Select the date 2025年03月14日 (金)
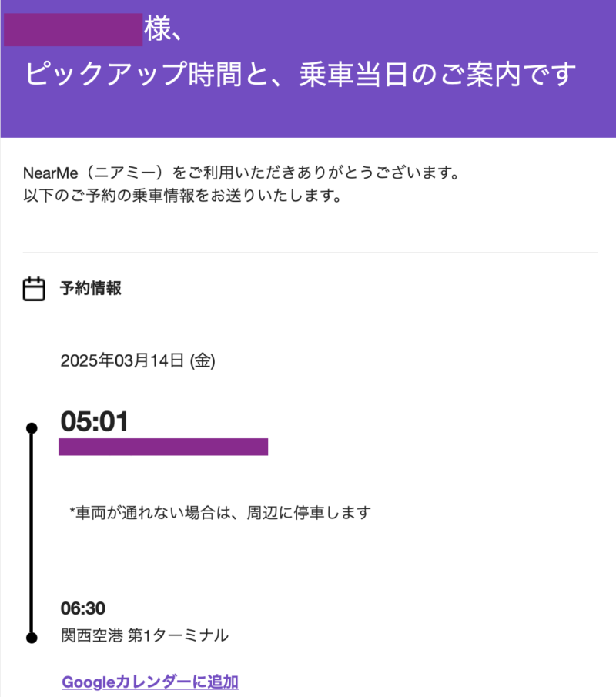The image size is (616, 697). pyautogui.click(x=138, y=360)
